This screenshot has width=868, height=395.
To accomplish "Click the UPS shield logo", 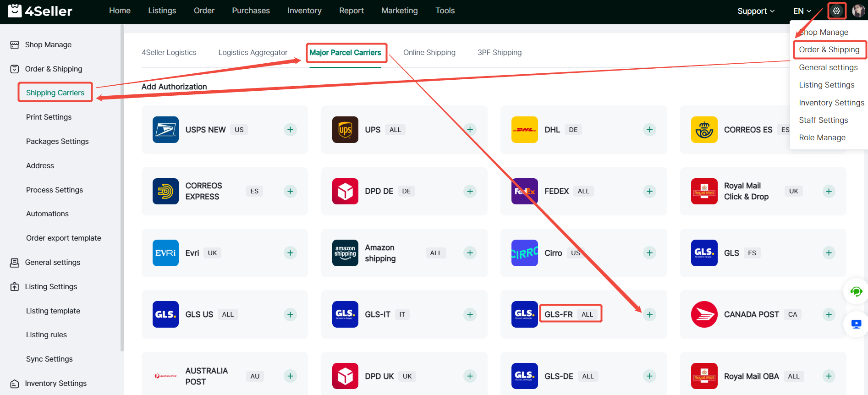I will [x=345, y=130].
